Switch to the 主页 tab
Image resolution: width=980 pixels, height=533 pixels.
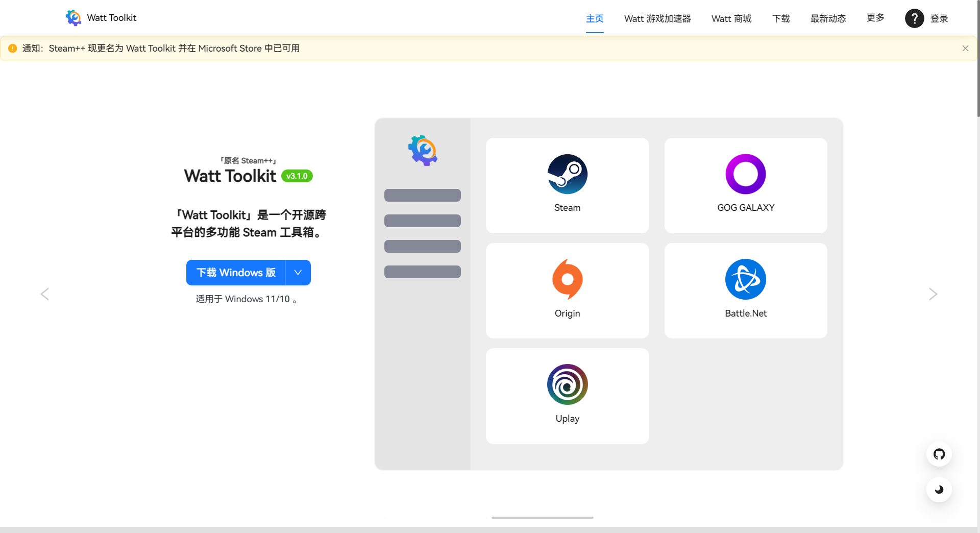[x=594, y=18]
